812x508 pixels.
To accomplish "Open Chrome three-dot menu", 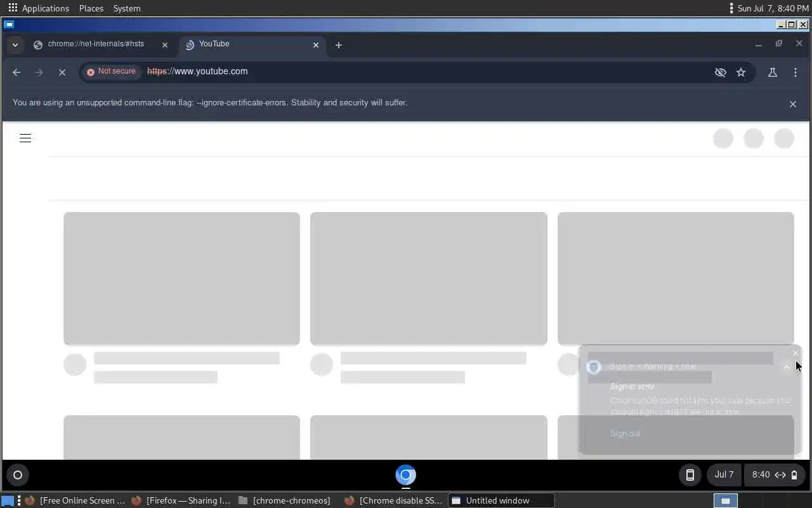I will pyautogui.click(x=796, y=72).
